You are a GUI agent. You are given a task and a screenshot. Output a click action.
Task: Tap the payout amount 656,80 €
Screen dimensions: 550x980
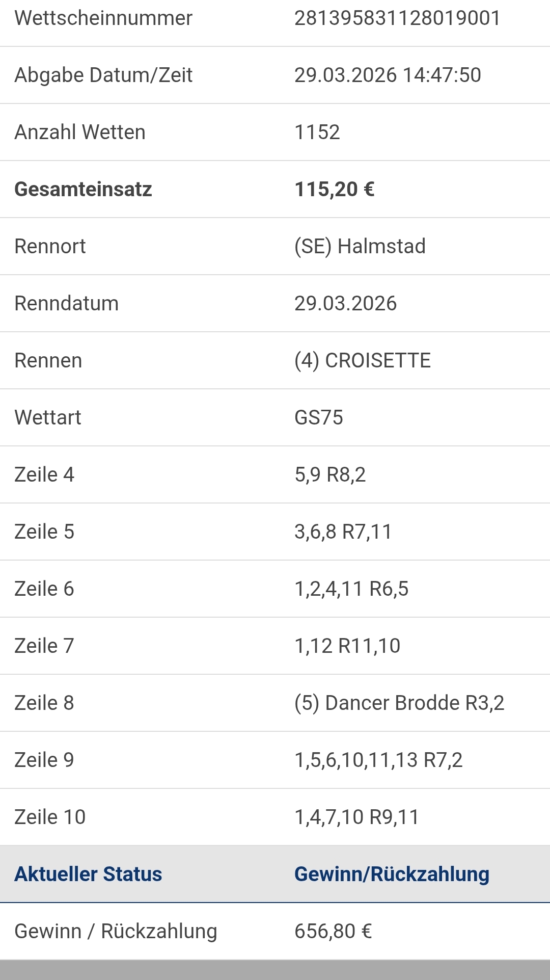[x=333, y=931]
